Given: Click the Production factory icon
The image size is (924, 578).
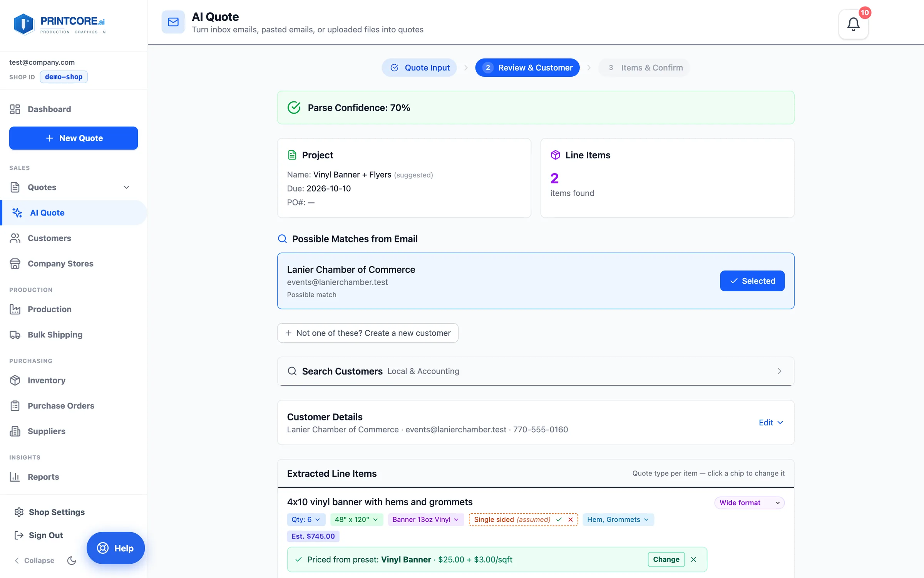Looking at the screenshot, I should pyautogui.click(x=15, y=309).
